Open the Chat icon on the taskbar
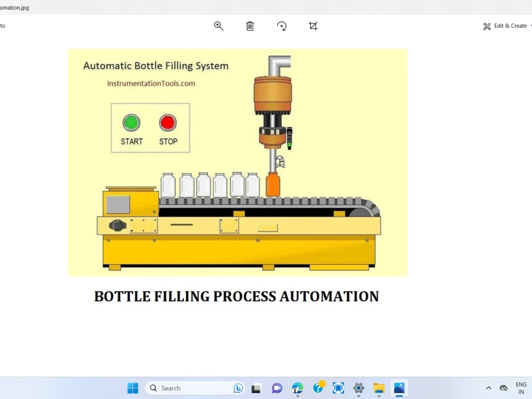The image size is (532, 399). [x=277, y=388]
